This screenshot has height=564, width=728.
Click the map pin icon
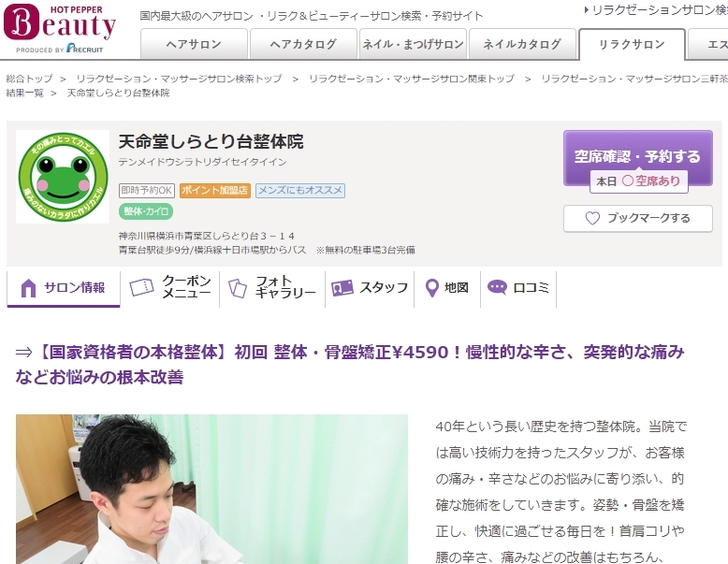tap(431, 288)
